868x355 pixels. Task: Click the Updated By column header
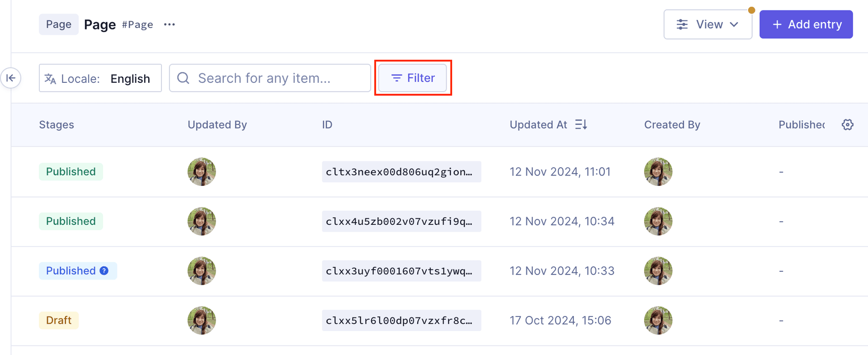217,125
